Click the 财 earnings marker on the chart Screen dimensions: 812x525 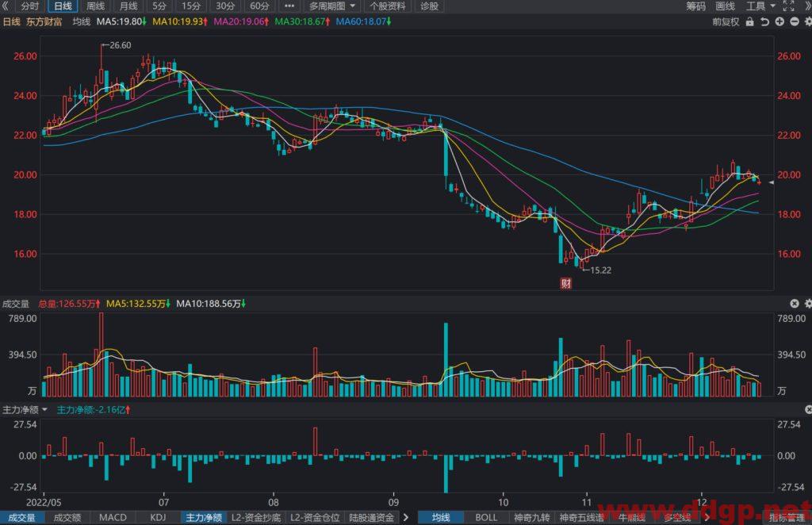click(566, 283)
